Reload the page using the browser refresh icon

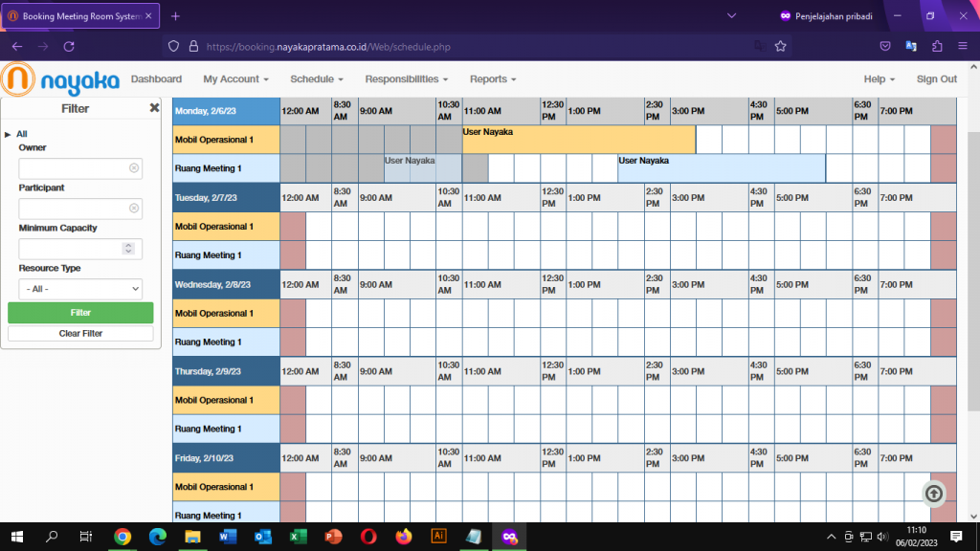pos(69,46)
